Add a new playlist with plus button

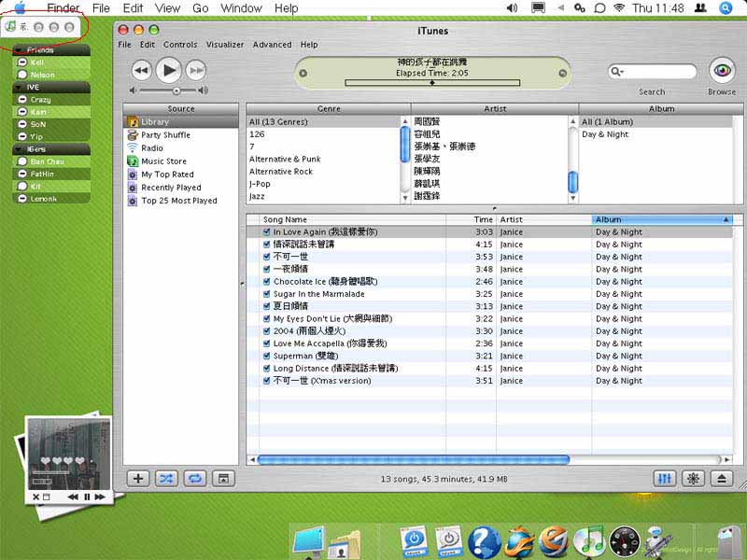[138, 479]
